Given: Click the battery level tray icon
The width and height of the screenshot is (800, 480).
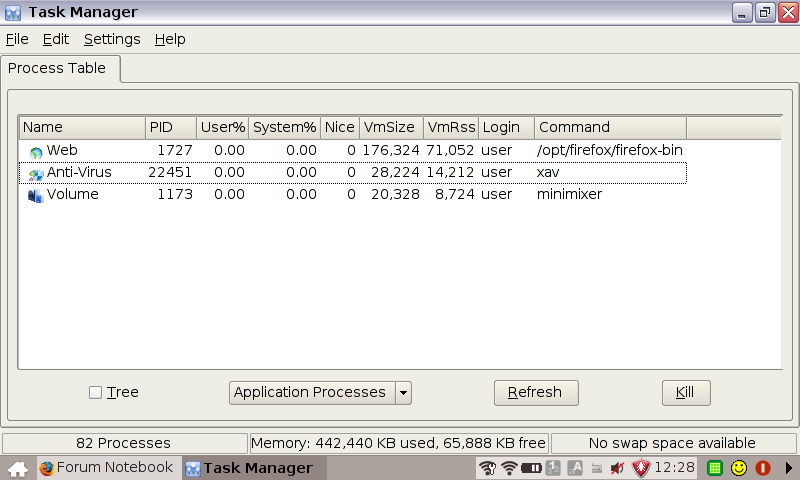Looking at the screenshot, I should (531, 468).
